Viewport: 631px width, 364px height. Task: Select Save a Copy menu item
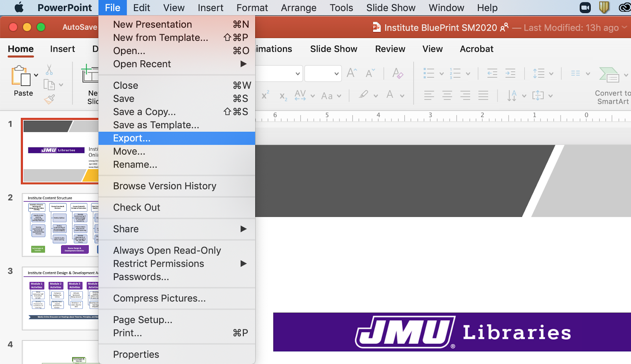click(177, 112)
